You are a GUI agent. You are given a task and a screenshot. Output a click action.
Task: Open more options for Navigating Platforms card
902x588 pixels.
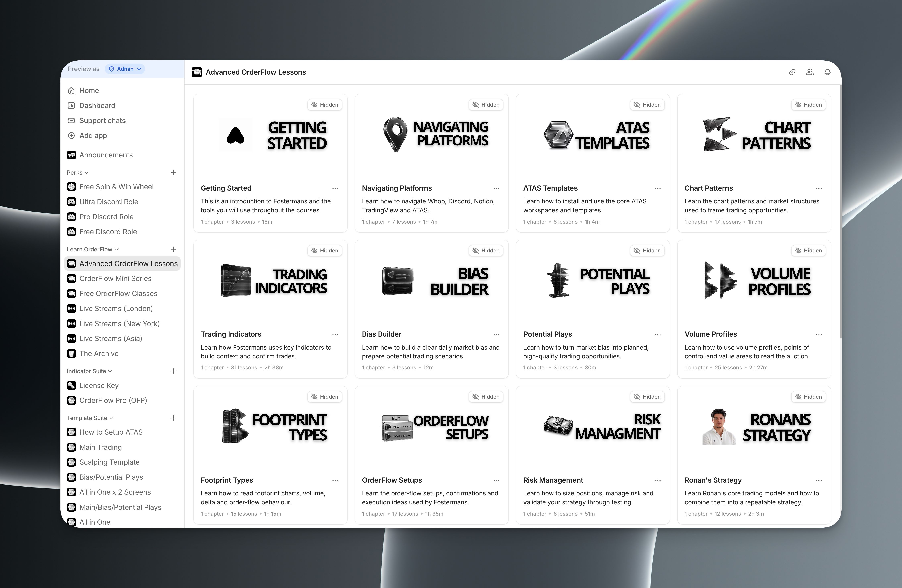pyautogui.click(x=496, y=189)
